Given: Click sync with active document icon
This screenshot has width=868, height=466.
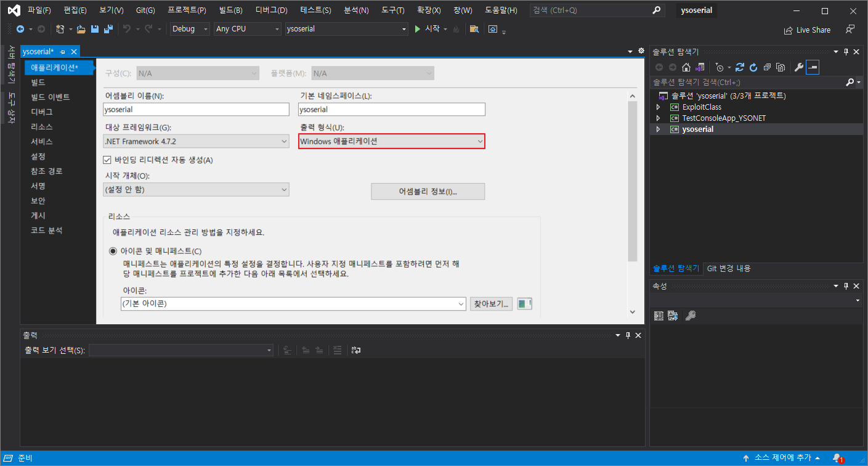Looking at the screenshot, I should tap(740, 67).
